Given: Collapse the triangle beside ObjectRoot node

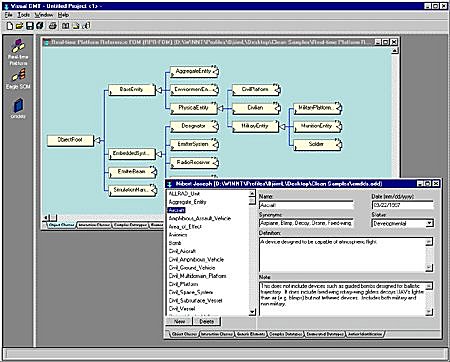Looking at the screenshot, I should point(98,140).
